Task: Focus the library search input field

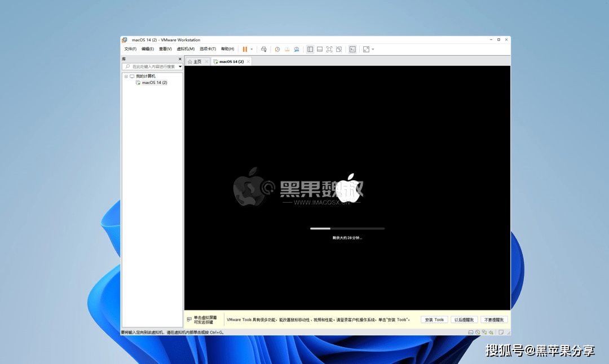Action: coord(152,66)
